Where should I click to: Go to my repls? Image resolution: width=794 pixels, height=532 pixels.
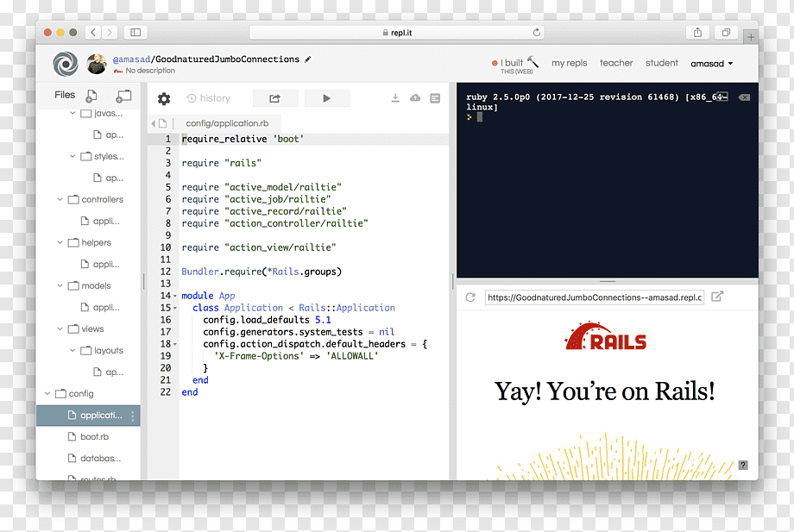point(569,63)
